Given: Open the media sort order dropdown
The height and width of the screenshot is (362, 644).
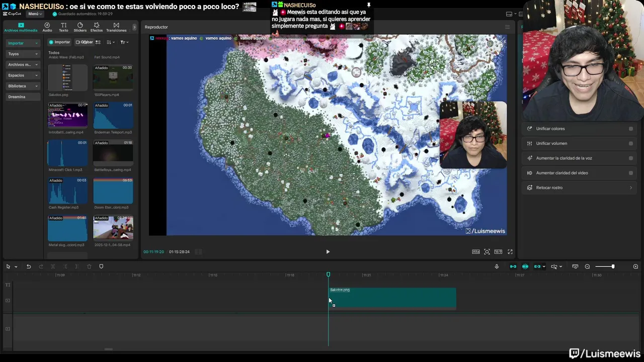Looking at the screenshot, I should point(111,42).
